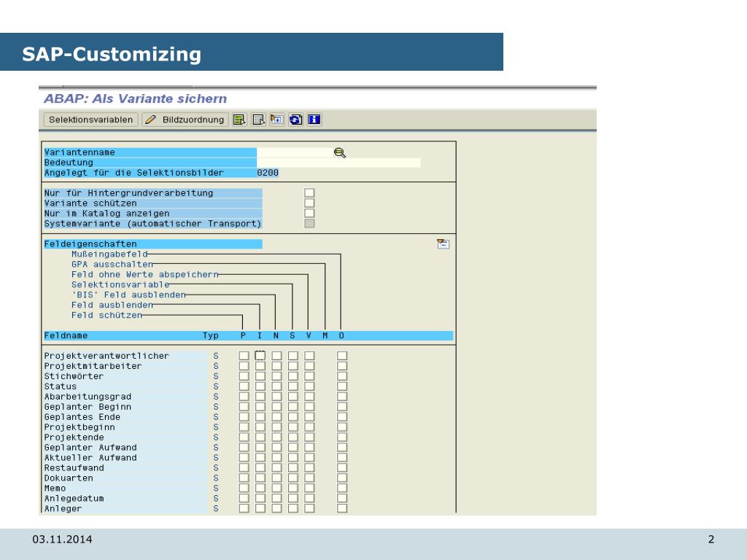Check P box for Restaufwand
Screen dimensions: 747x560
(244, 468)
